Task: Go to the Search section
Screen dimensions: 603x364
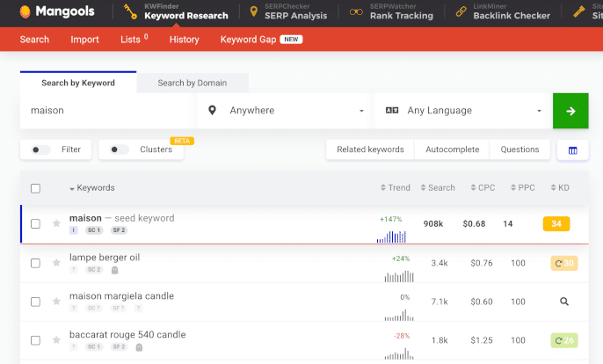Action: 34,40
